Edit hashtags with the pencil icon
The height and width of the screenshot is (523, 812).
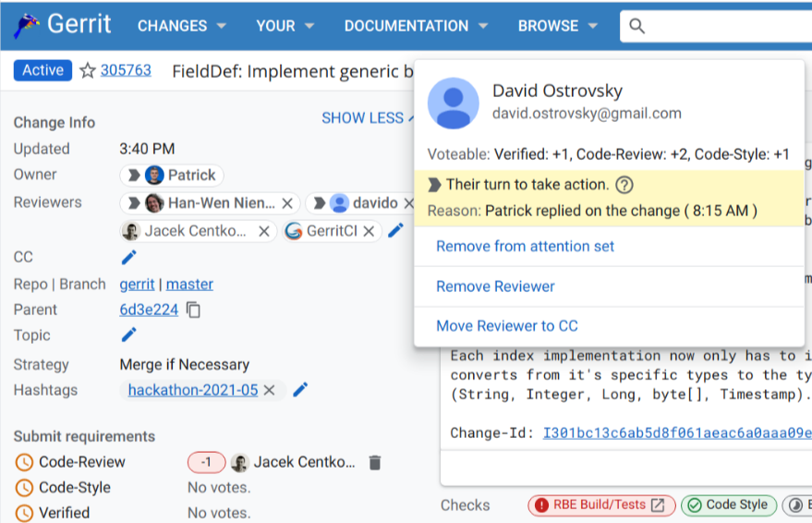[x=300, y=390]
